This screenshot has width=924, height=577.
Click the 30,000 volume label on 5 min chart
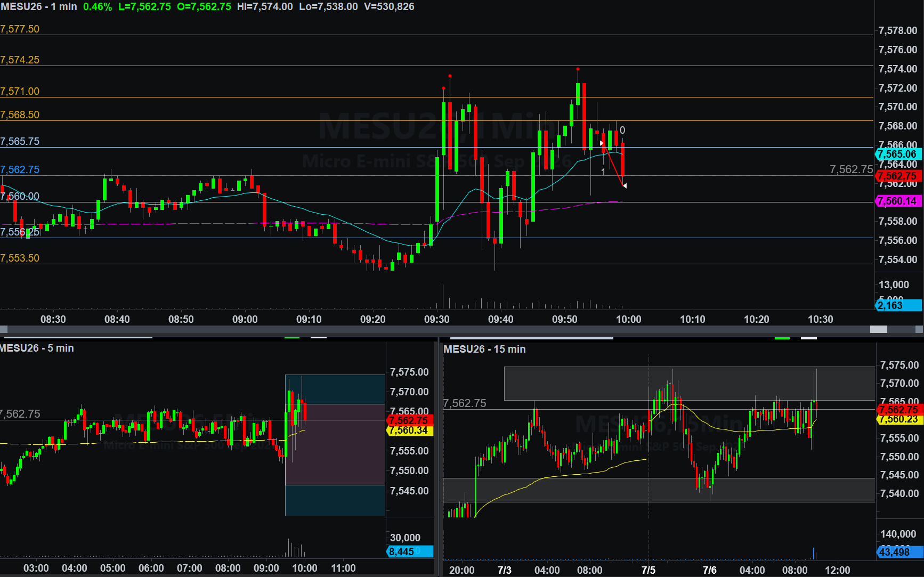click(x=405, y=538)
